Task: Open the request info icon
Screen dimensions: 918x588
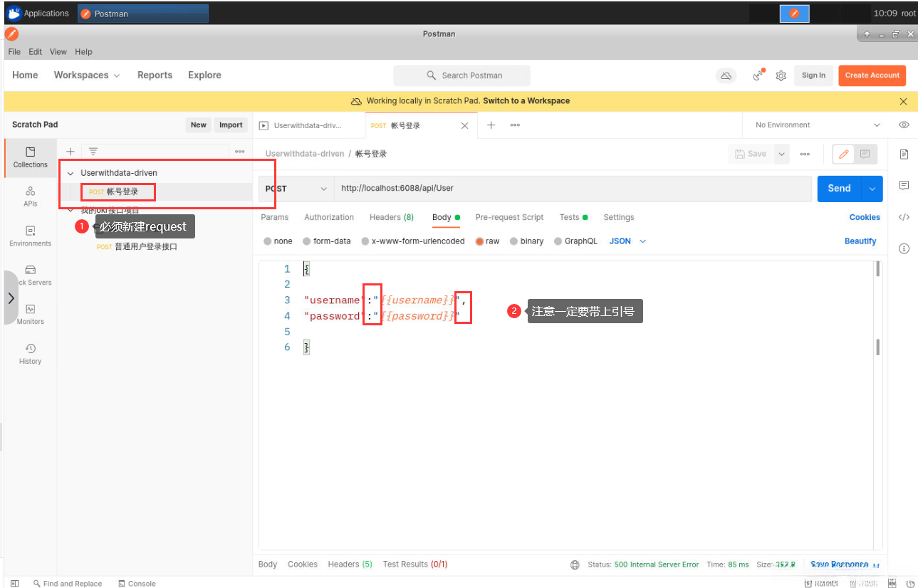Action: click(904, 248)
